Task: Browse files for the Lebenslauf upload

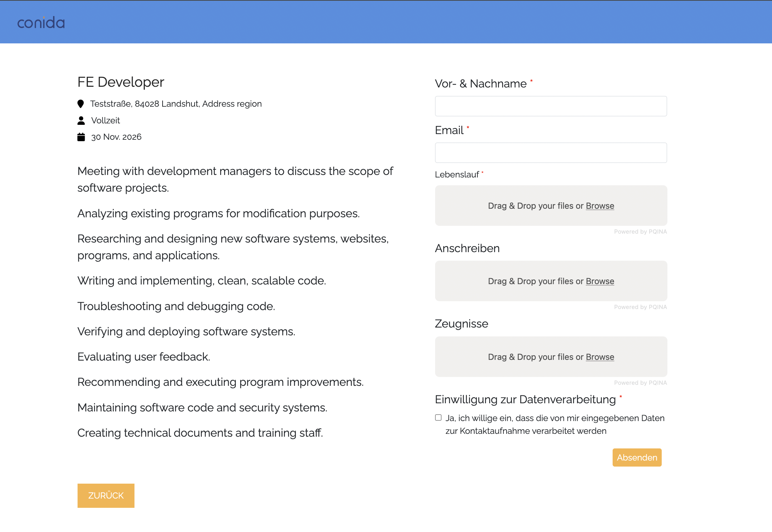Action: (600, 206)
